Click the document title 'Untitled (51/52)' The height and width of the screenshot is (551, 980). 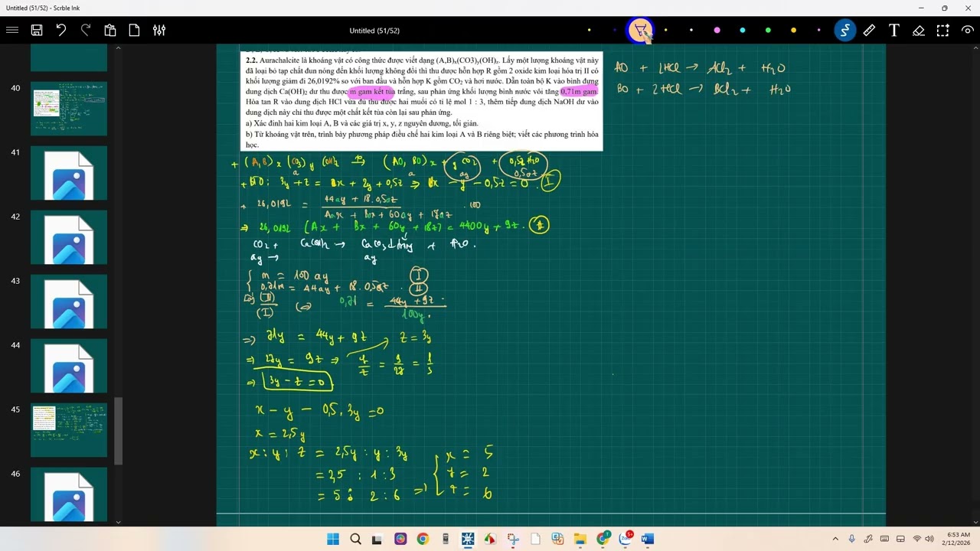[x=374, y=31]
